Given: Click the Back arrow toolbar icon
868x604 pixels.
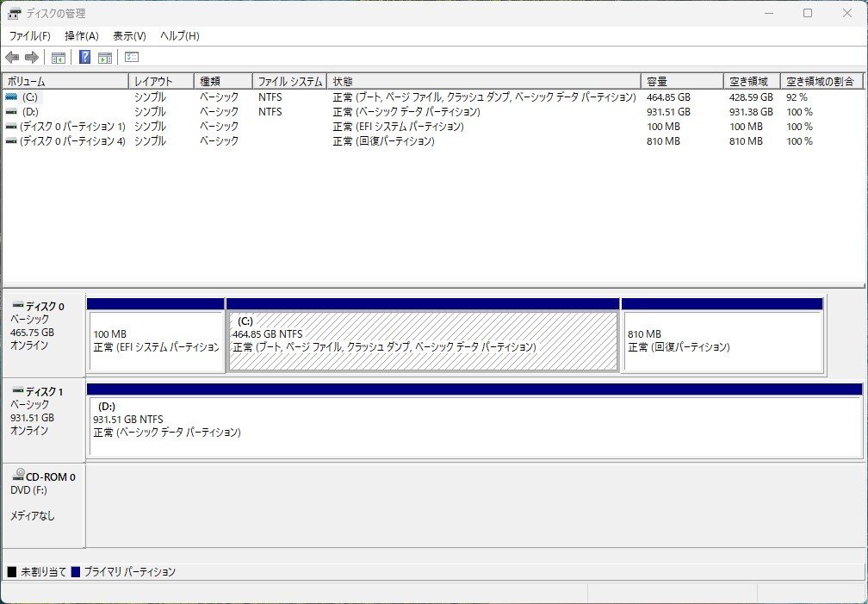Looking at the screenshot, I should 12,57.
